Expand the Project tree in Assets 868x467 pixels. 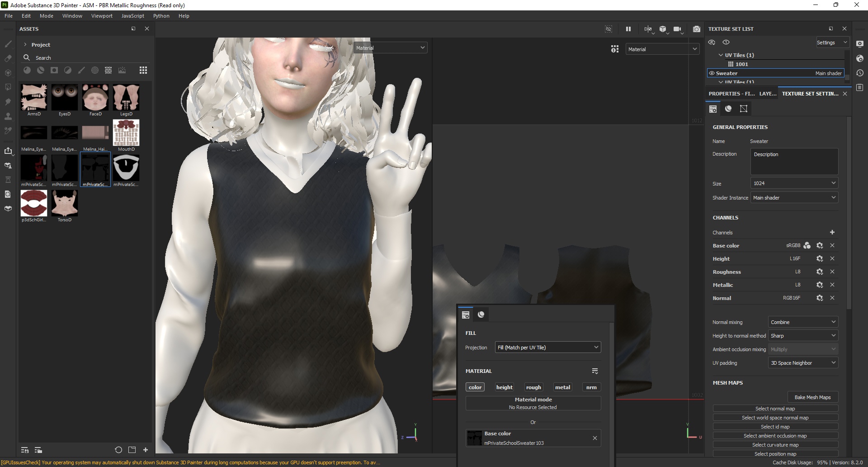(x=25, y=45)
